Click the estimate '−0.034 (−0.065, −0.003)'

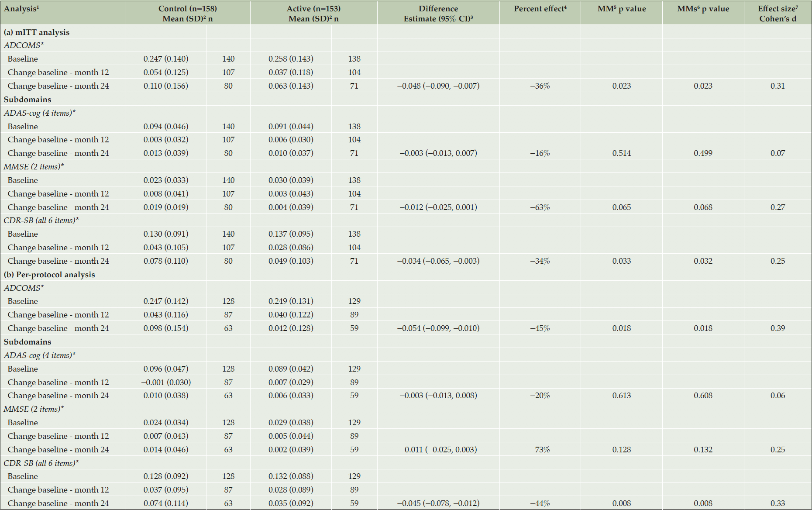[x=438, y=261]
